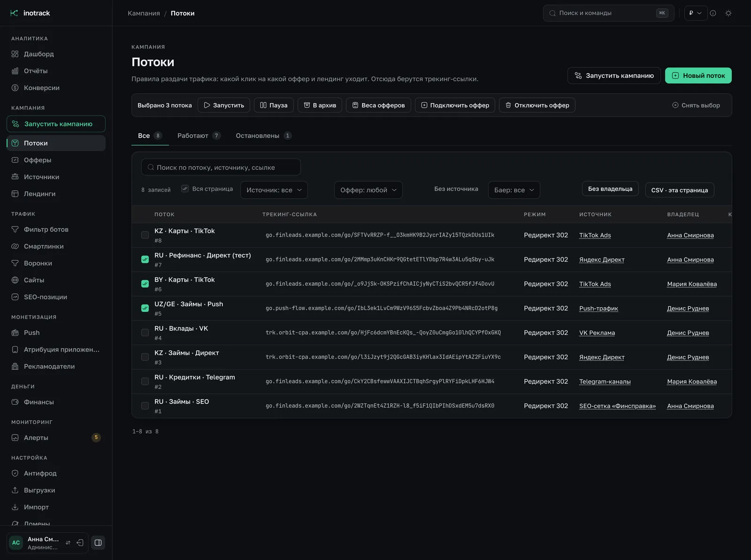Click the info icon in the top bar
This screenshot has height=560, width=751.
[713, 13]
